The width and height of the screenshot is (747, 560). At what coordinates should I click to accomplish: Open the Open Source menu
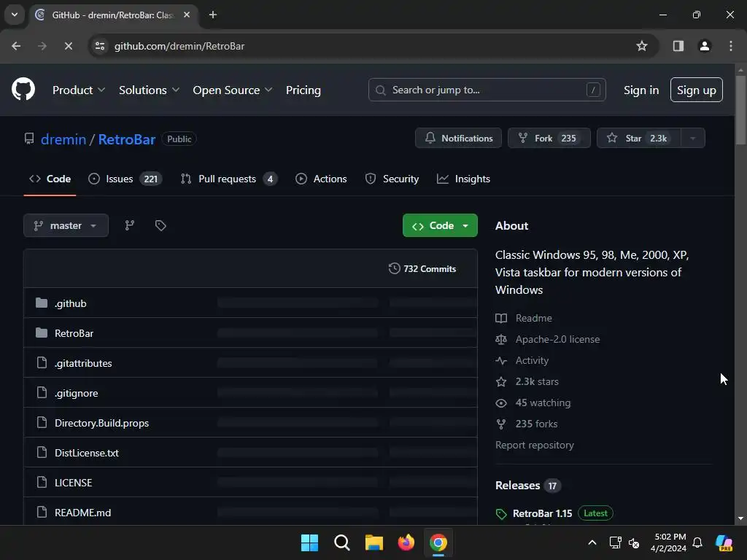point(233,90)
